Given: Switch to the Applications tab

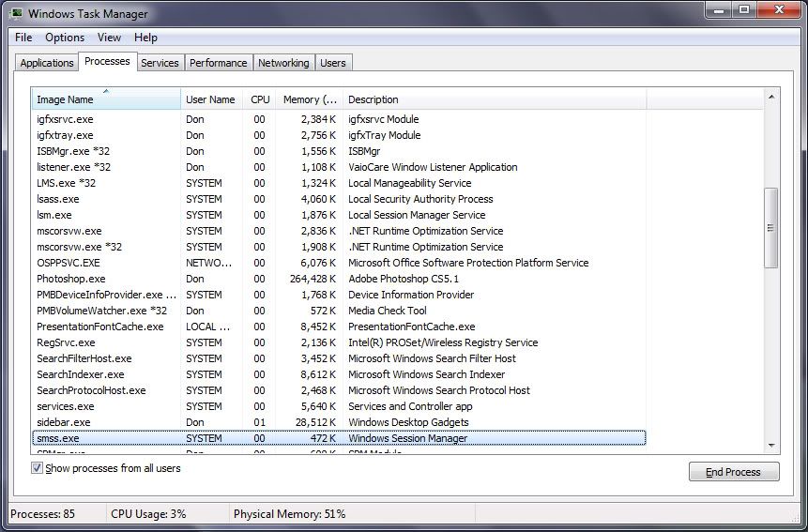Looking at the screenshot, I should pyautogui.click(x=46, y=63).
